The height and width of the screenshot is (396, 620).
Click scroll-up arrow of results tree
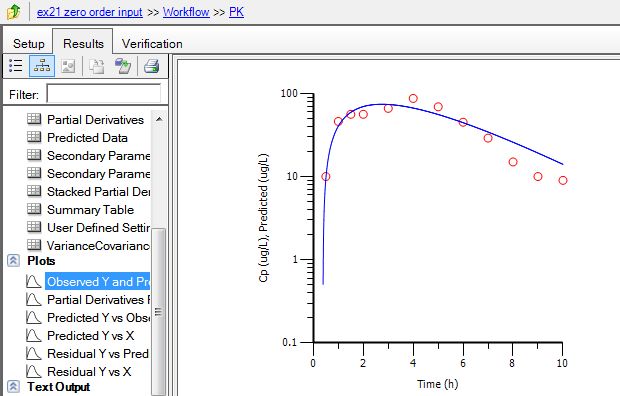[x=159, y=119]
